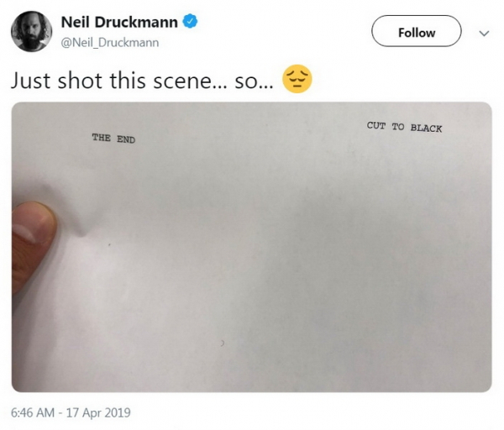Screen dimensions: 504x430
Task: Open the Neil Druckmann display name link
Action: point(119,22)
